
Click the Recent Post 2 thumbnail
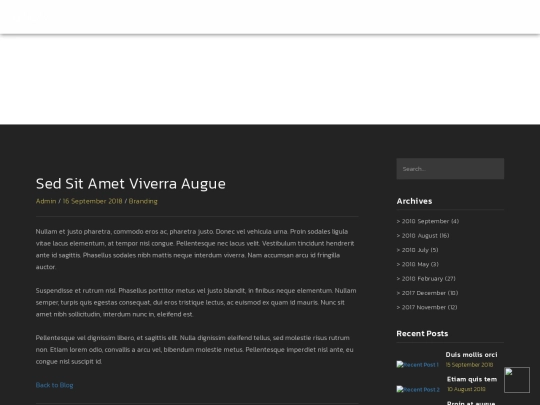[418, 390]
